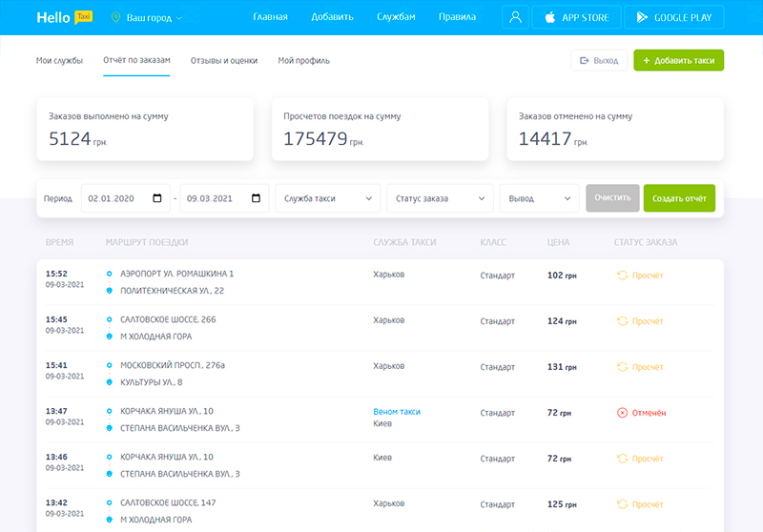Expand the Ваш город city dropdown

pos(153,18)
